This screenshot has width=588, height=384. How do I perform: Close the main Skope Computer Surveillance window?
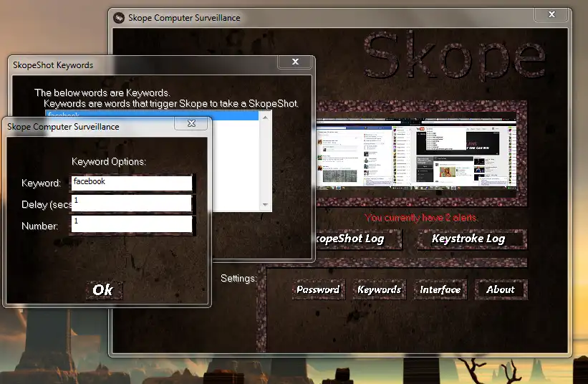[x=551, y=14]
